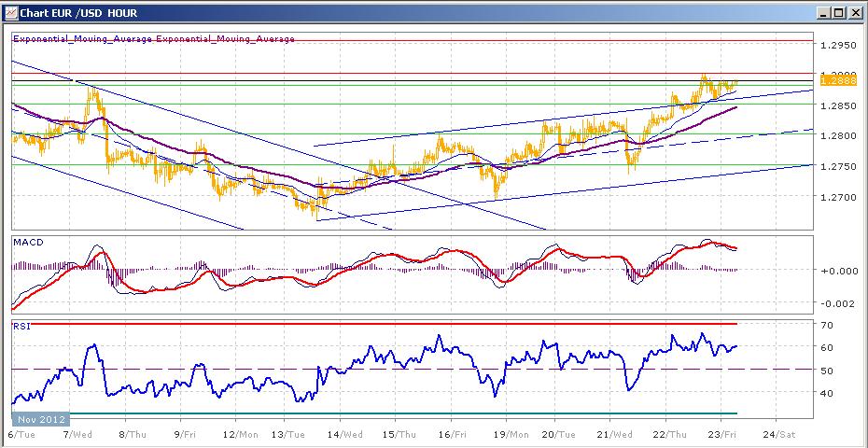
Task: Click the 1.2700 price axis label
Action: pos(837,197)
